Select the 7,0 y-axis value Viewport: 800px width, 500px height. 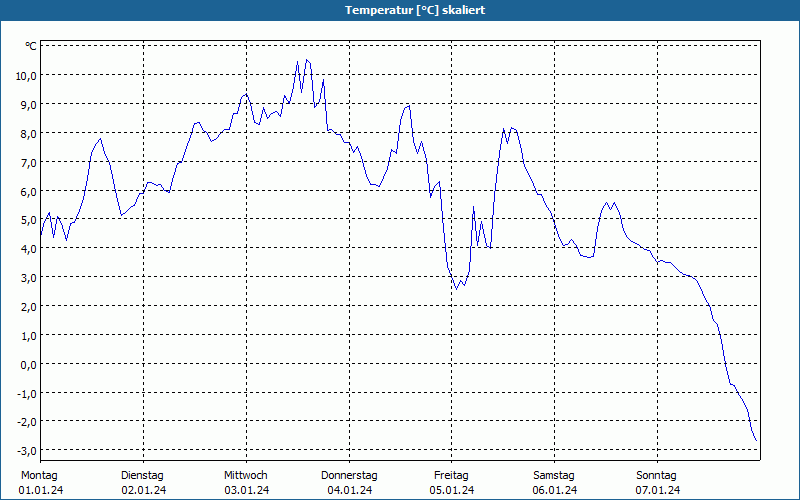[x=29, y=162]
